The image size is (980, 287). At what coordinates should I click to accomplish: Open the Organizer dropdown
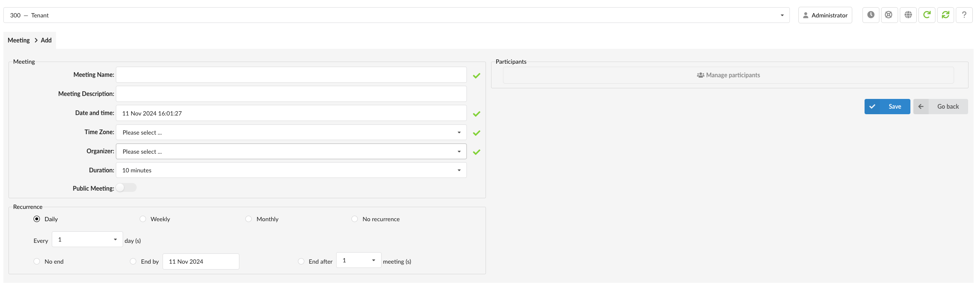coord(291,152)
